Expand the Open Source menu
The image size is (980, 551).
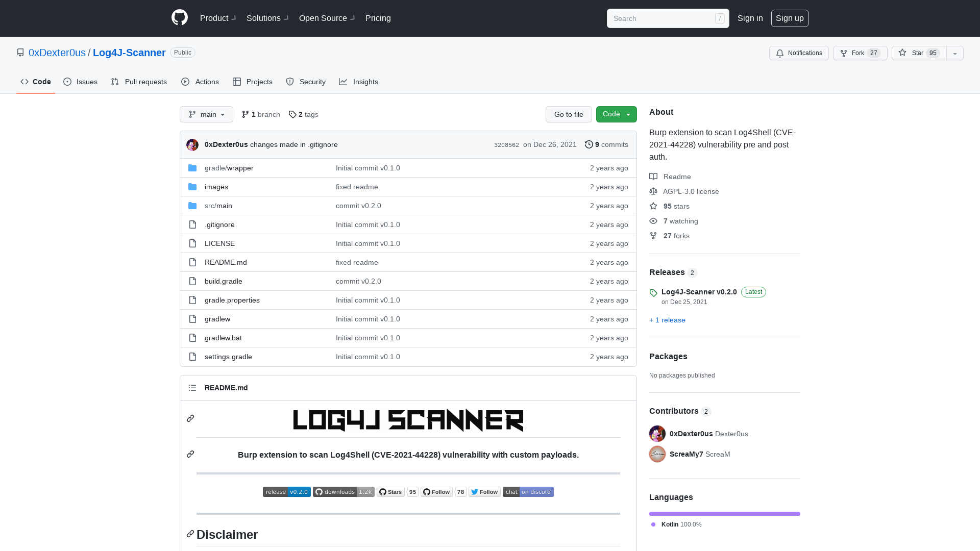[327, 18]
